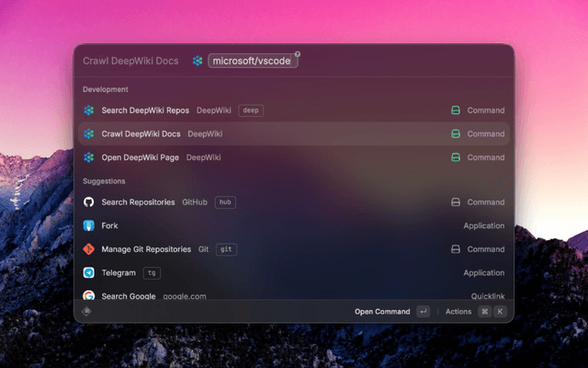Select the Search Repositories GitHub command

point(294,202)
